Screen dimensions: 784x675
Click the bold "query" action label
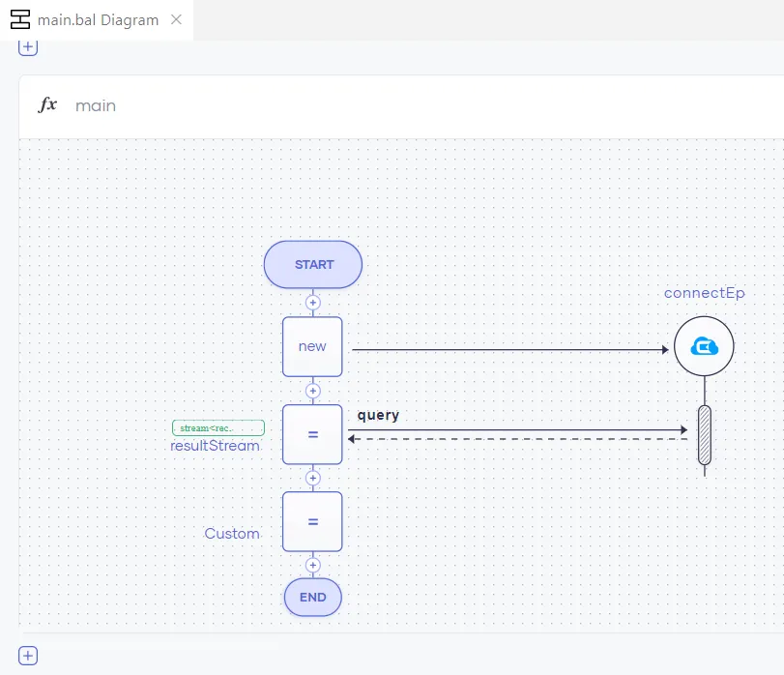[x=377, y=415]
